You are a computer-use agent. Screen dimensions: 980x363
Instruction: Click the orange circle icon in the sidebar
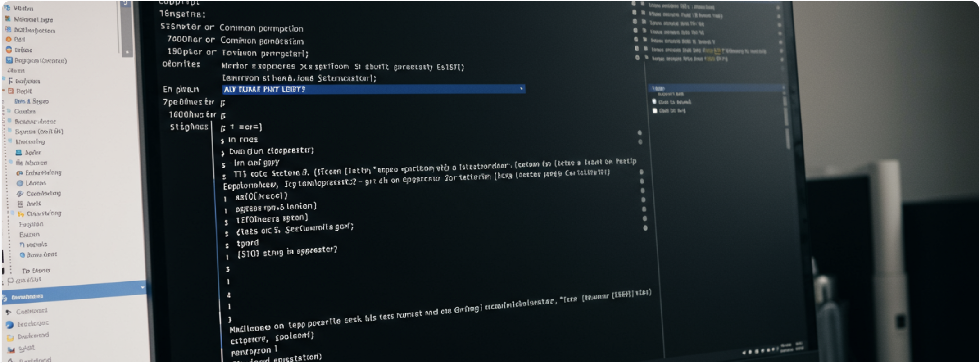pyautogui.click(x=8, y=40)
